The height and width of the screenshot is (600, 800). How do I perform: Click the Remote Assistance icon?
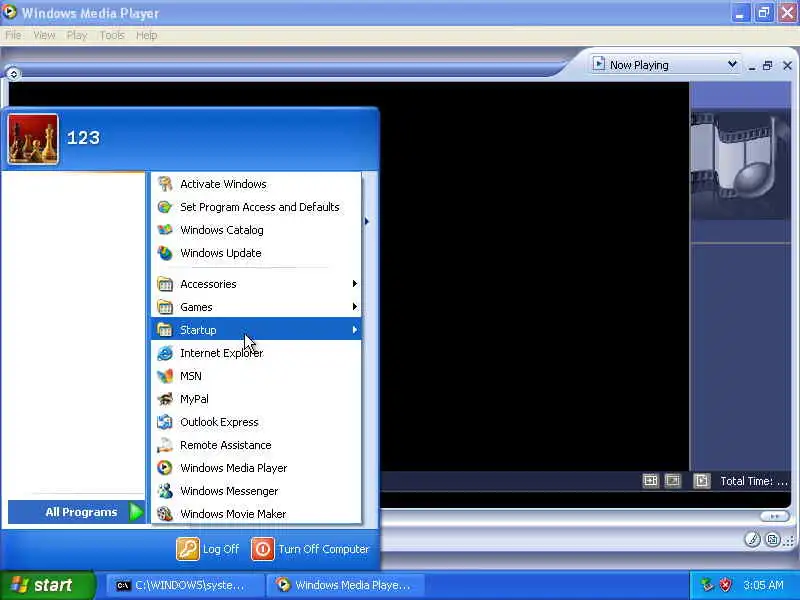coord(165,445)
